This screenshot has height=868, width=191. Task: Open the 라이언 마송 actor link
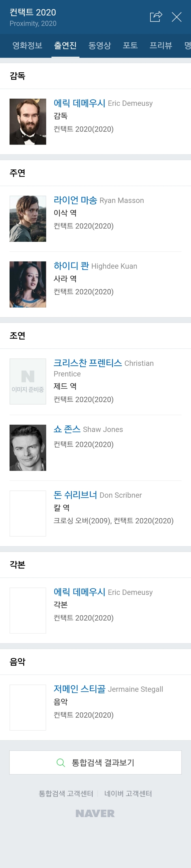(75, 200)
